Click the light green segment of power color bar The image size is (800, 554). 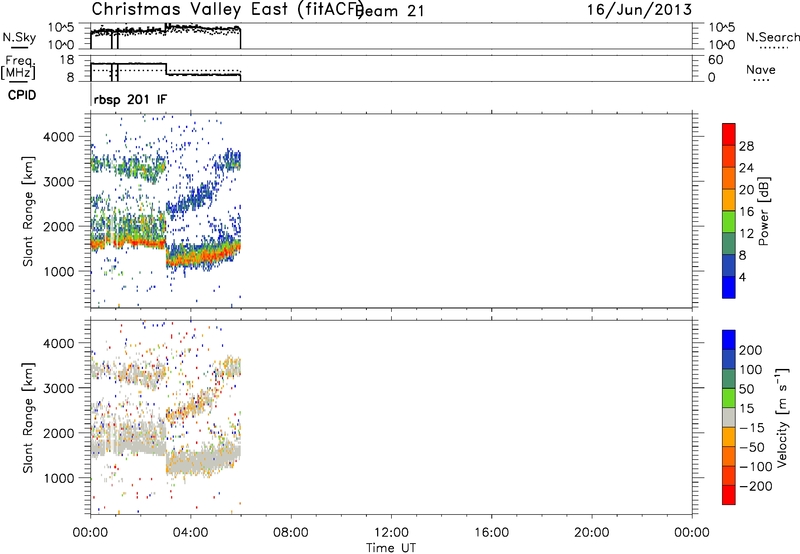tap(729, 221)
